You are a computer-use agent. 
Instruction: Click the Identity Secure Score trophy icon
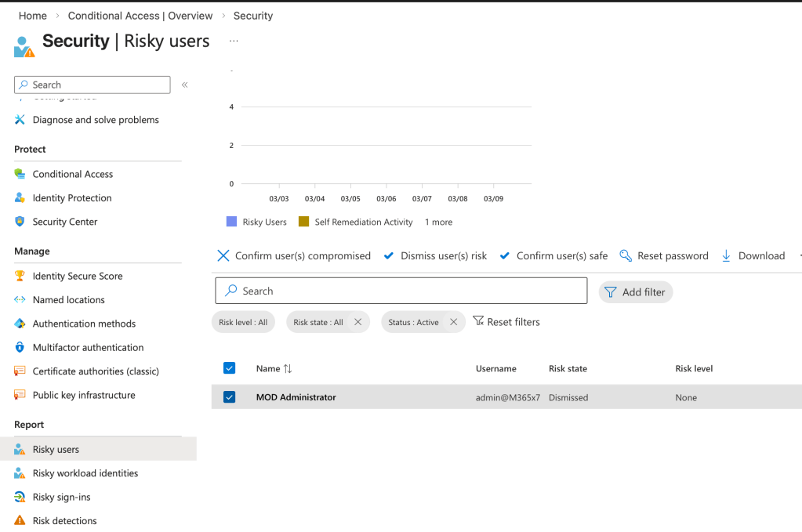pos(20,276)
